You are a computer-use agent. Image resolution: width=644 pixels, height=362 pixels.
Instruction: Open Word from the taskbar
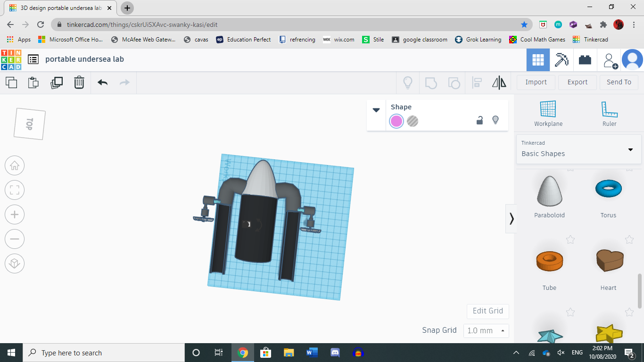[x=312, y=353]
